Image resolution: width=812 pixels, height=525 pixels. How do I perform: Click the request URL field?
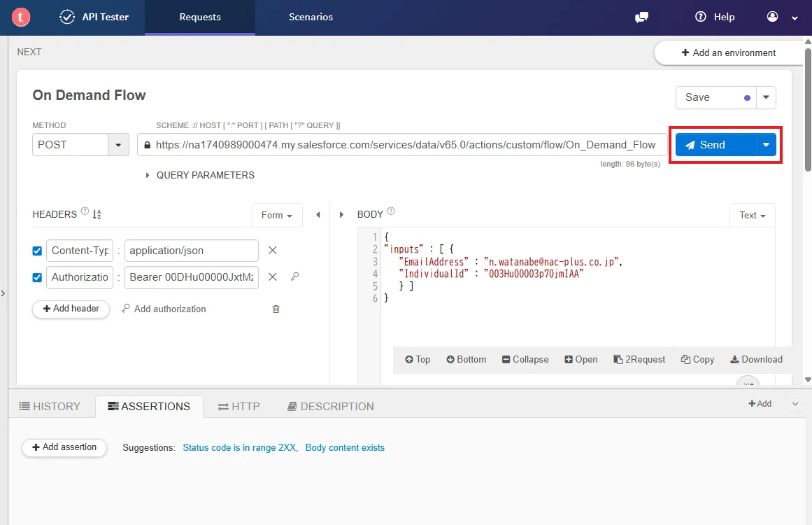point(402,145)
